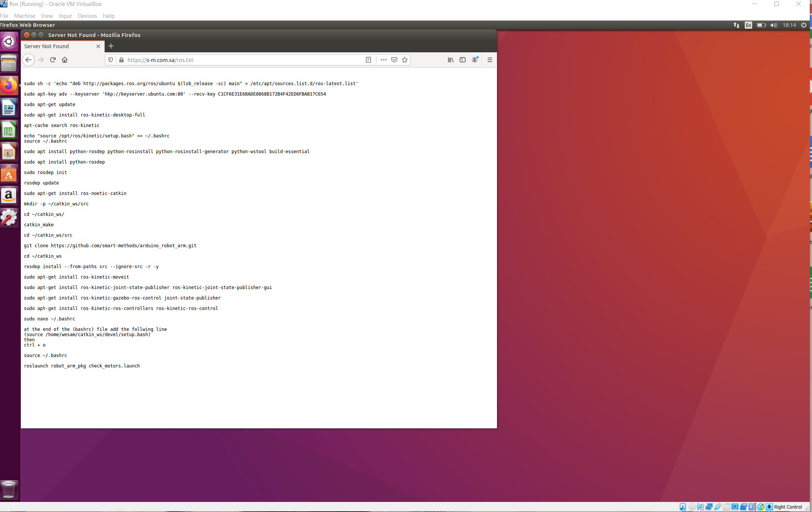Open the LibreOffice Writer app from the dock
The height and width of the screenshot is (512, 812).
[x=9, y=108]
